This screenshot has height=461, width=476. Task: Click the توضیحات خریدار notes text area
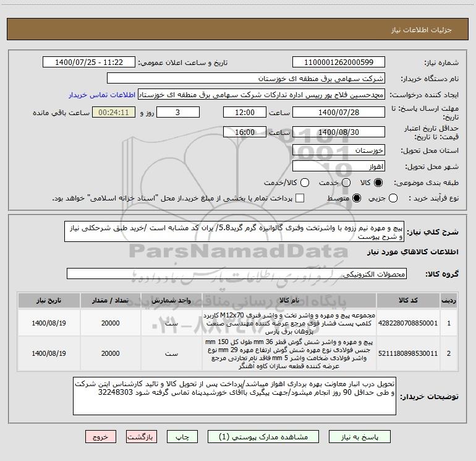coord(234,396)
